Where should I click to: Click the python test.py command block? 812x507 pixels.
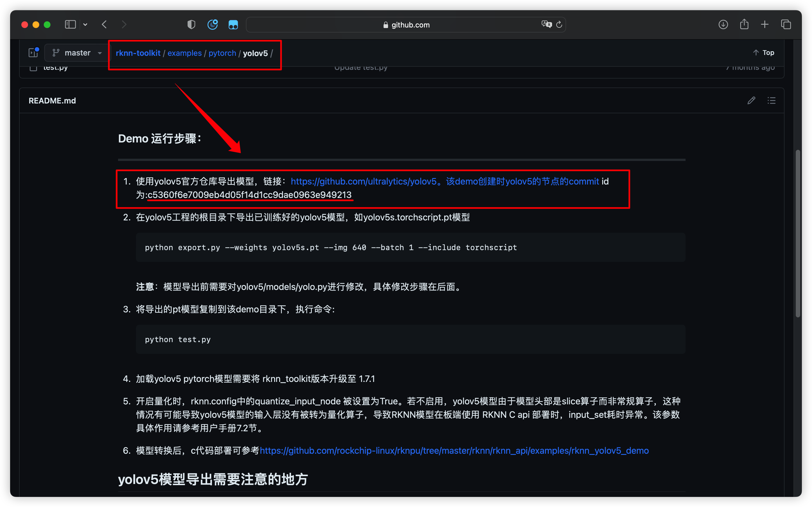pos(411,339)
